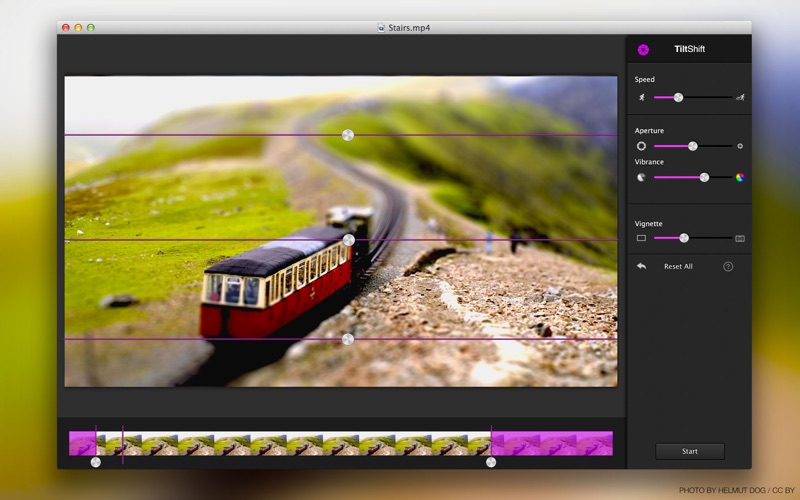Click the Vignette label
Image resolution: width=800 pixels, height=500 pixels.
[648, 224]
